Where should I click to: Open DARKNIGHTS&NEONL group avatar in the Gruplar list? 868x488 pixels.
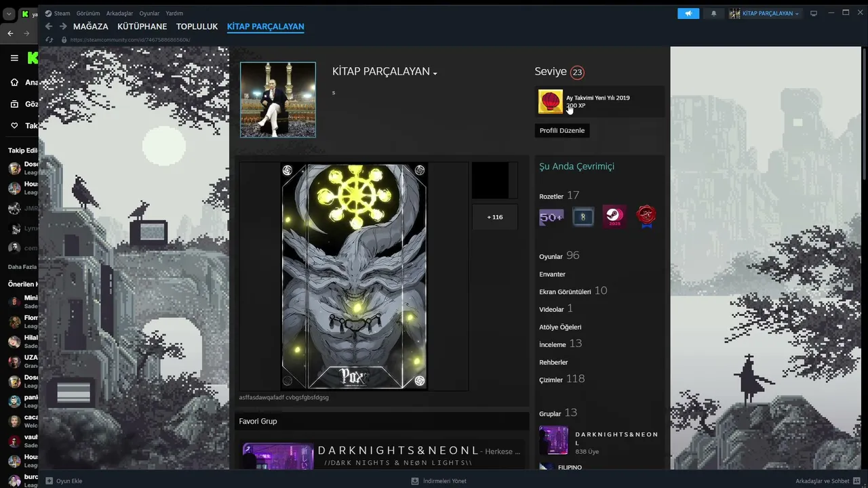pyautogui.click(x=553, y=441)
